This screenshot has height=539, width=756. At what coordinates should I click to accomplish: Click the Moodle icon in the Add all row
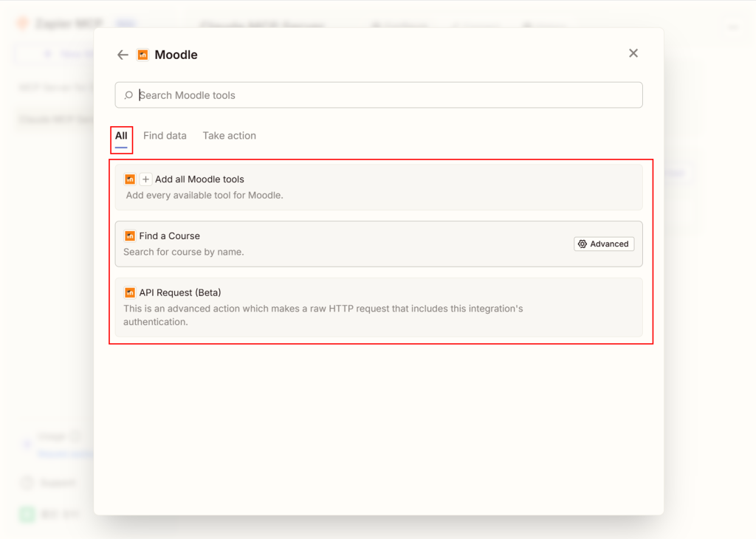(130, 179)
